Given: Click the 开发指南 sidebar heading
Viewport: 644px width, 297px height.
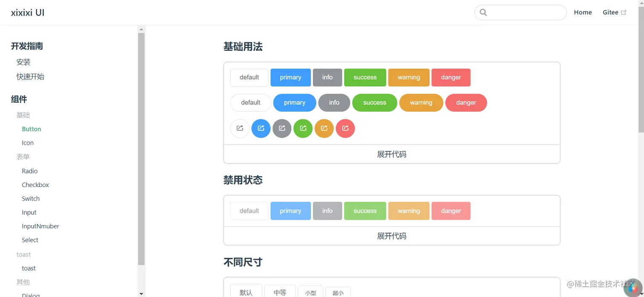Looking at the screenshot, I should [x=27, y=46].
